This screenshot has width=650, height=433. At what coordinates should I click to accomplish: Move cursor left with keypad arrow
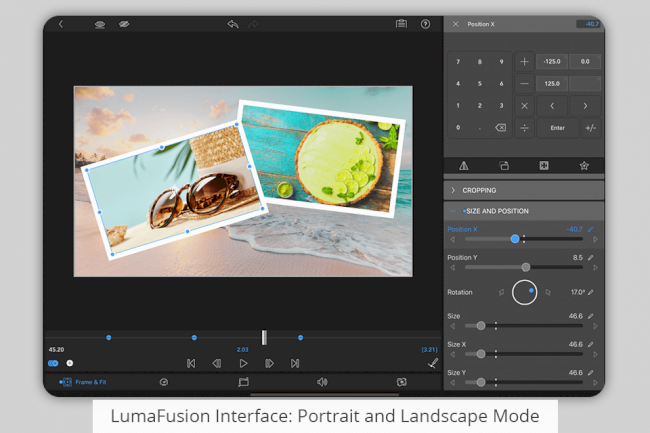click(552, 106)
